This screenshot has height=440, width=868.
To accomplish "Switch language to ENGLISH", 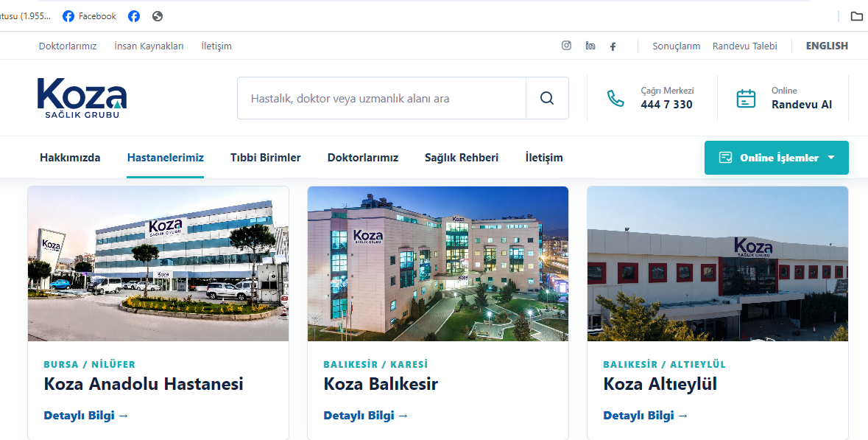I will pyautogui.click(x=827, y=46).
